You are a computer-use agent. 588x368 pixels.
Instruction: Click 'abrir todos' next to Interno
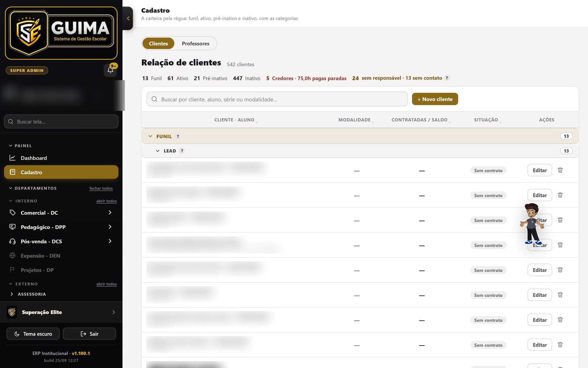[x=107, y=201]
